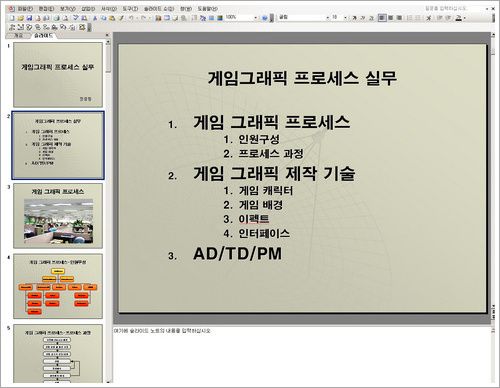
Task: Cut selection with scissors icon
Action: (95, 18)
